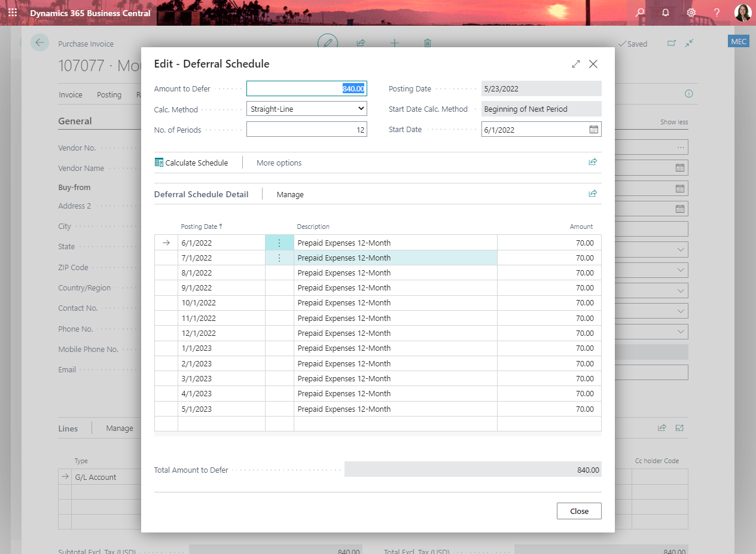Open the user profile avatar

742,13
